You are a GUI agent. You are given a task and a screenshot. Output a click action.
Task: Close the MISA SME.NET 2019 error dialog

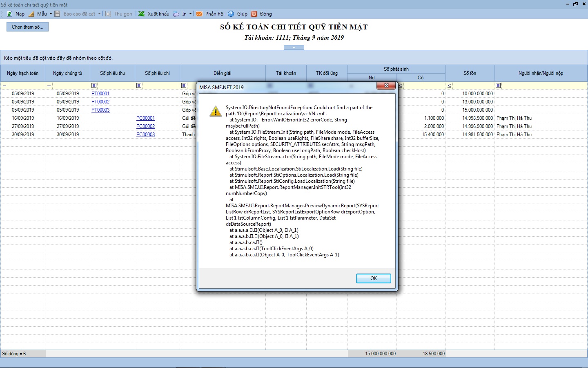(x=386, y=85)
